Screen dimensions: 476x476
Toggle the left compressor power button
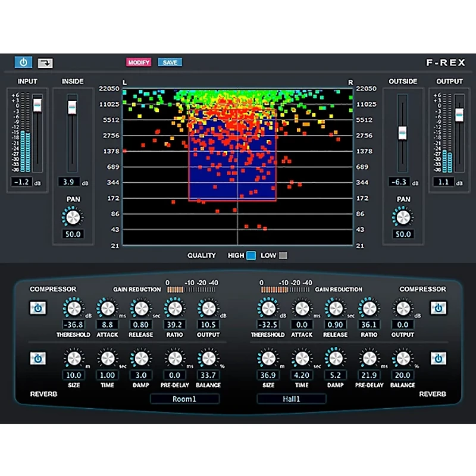pos(37,308)
